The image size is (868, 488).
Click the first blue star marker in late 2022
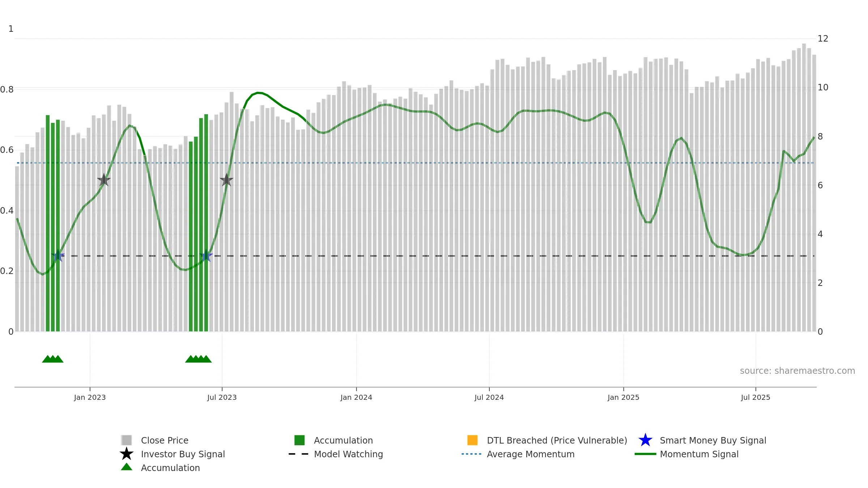[x=58, y=256]
